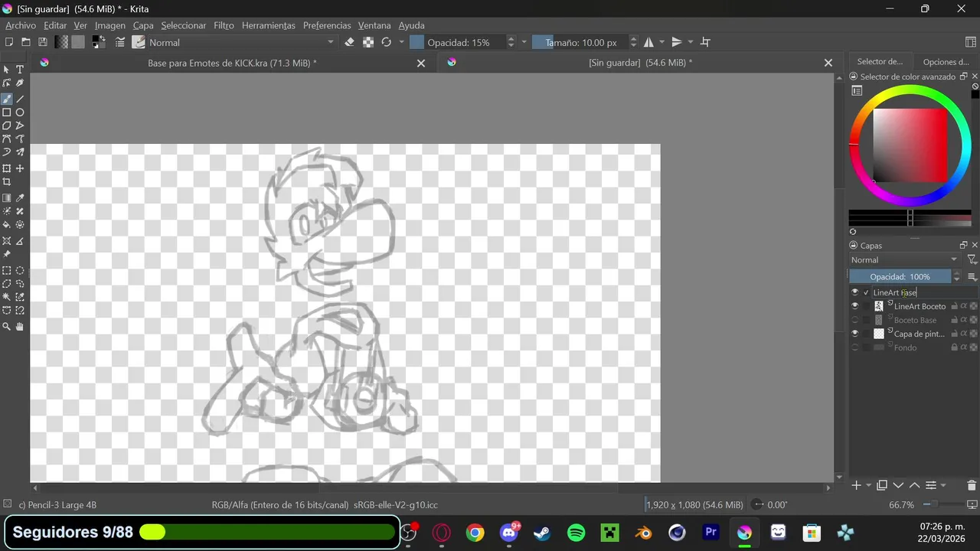Show the Fondo layer
This screenshot has width=980, height=551.
point(855,347)
